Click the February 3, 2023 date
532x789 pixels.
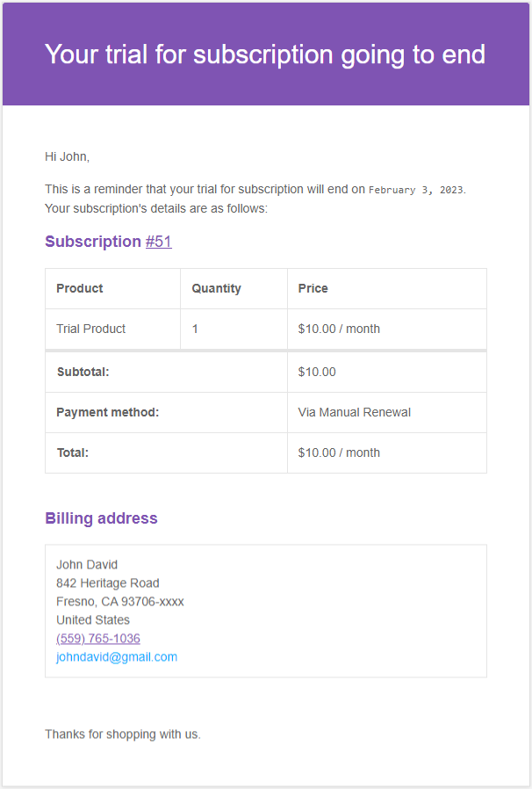(x=416, y=190)
